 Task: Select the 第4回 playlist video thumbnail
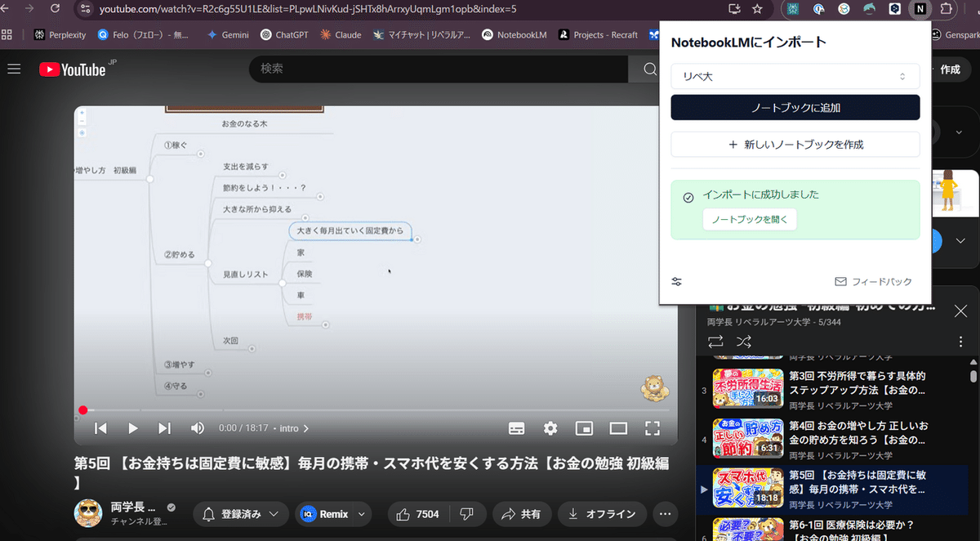tap(747, 439)
